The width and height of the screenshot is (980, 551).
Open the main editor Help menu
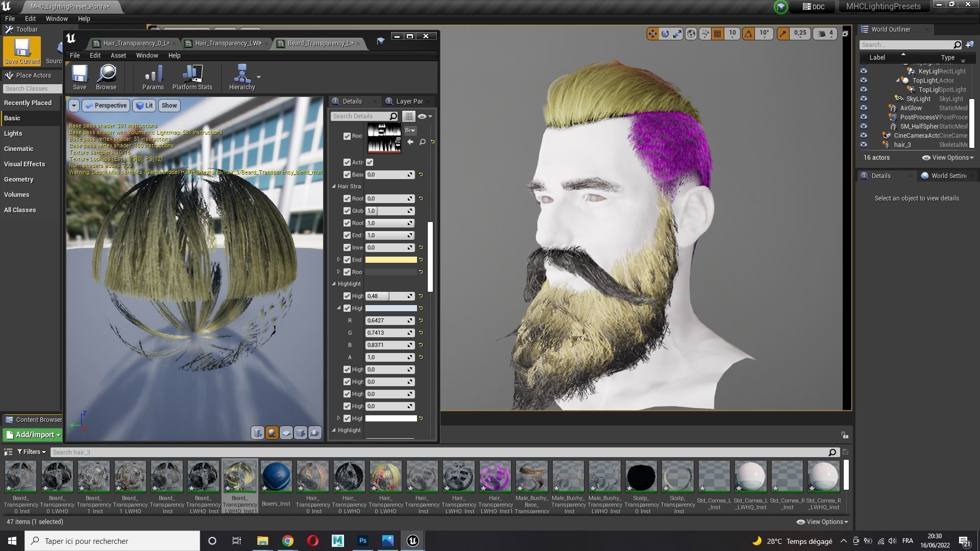84,19
